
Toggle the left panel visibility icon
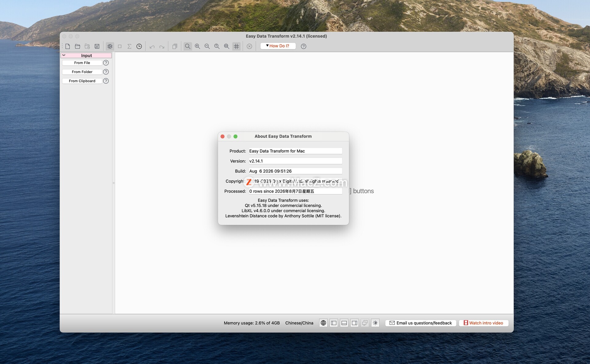click(x=334, y=323)
